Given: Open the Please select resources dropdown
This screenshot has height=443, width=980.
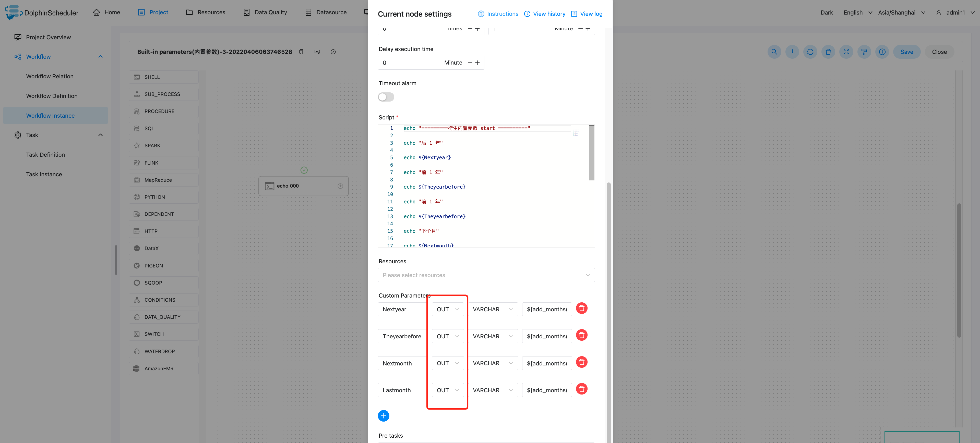Looking at the screenshot, I should pos(486,275).
